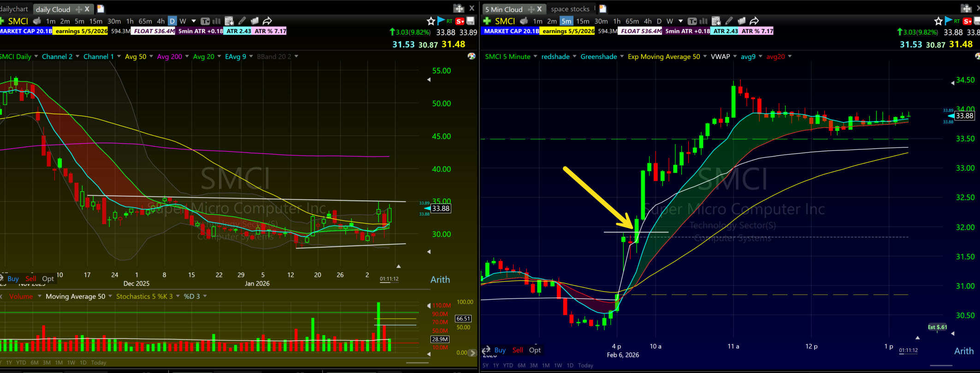Select the pencil drawing tool in 5 Min Cloud
The image size is (980, 373).
(729, 21)
